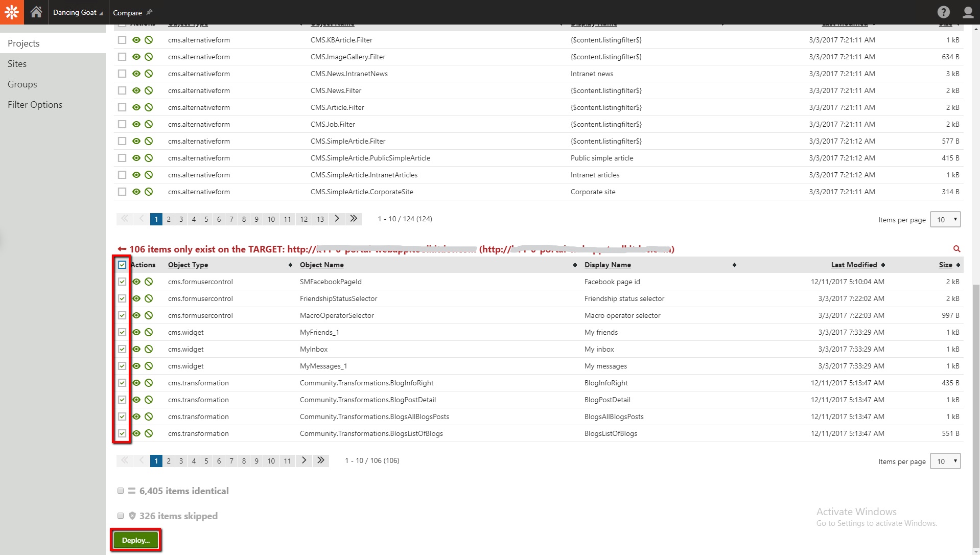Go to page 13 of alternativeform list
The image size is (980, 555).
click(320, 219)
